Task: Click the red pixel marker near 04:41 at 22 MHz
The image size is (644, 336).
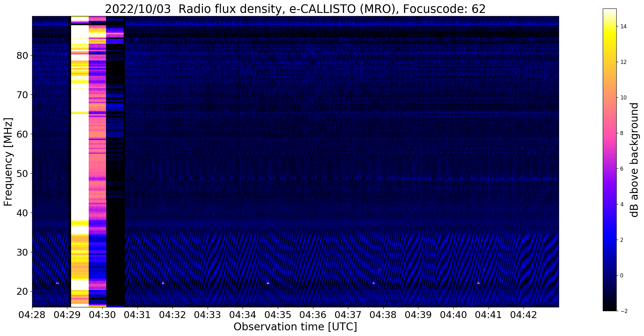Action: pos(479,283)
